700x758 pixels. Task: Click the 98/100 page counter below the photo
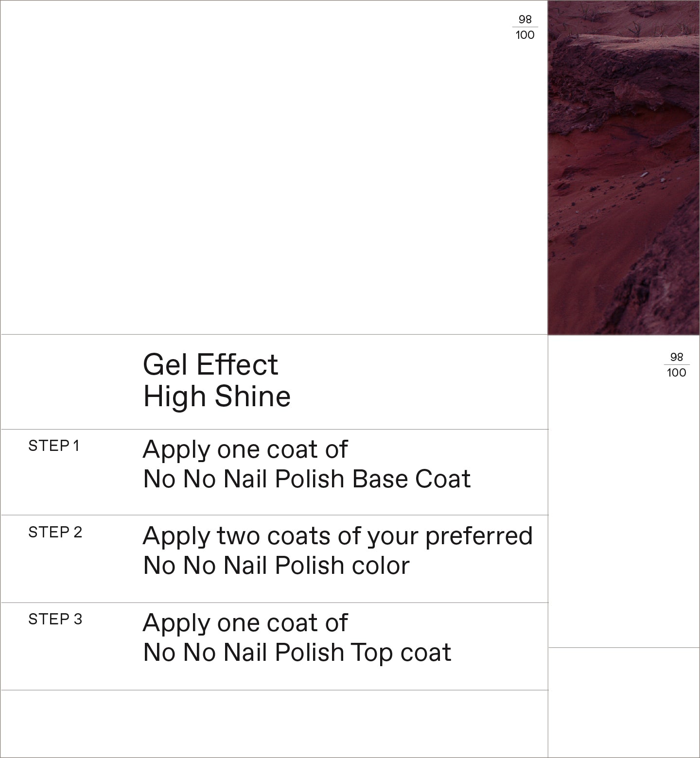676,365
